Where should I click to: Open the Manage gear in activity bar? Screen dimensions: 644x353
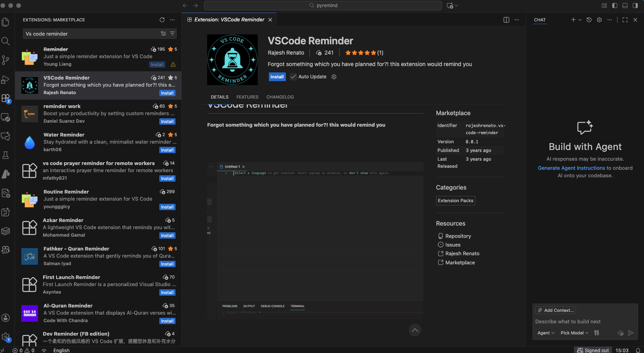click(6, 337)
